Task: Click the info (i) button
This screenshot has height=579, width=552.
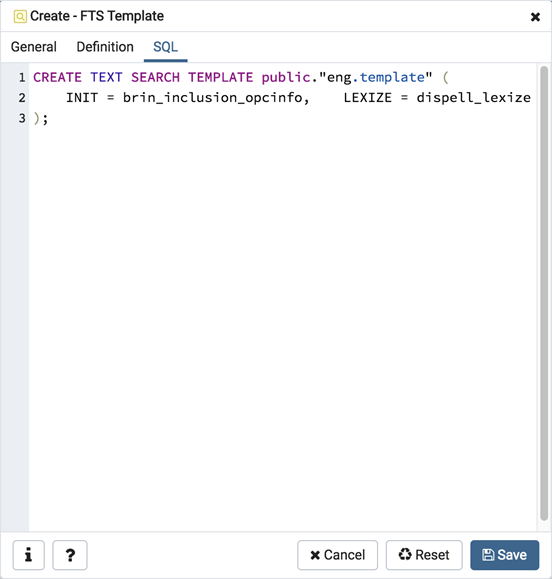Action: pos(29,555)
